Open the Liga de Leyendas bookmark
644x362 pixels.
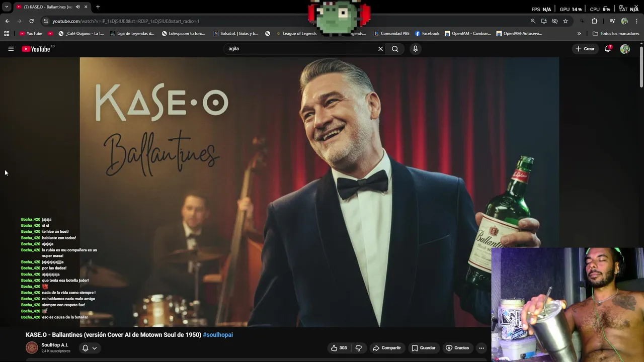pos(132,34)
